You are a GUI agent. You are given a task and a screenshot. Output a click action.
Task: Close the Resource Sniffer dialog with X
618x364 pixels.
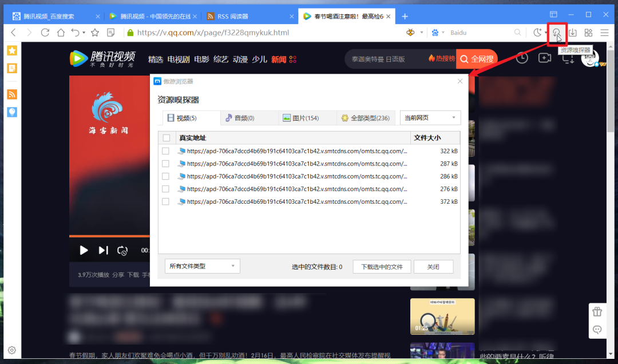click(x=460, y=81)
